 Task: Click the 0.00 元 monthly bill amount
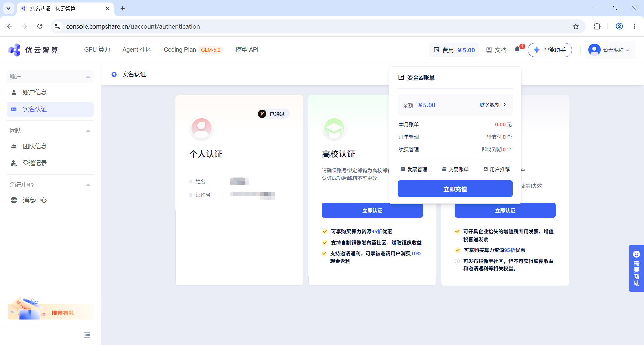pyautogui.click(x=503, y=124)
